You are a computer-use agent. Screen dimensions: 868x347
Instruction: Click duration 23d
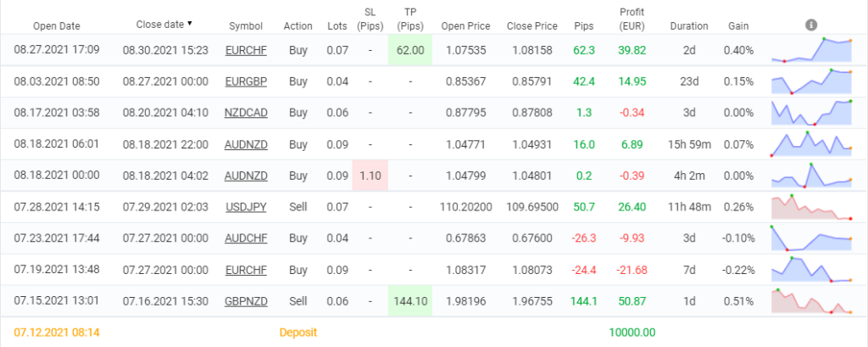click(x=688, y=81)
